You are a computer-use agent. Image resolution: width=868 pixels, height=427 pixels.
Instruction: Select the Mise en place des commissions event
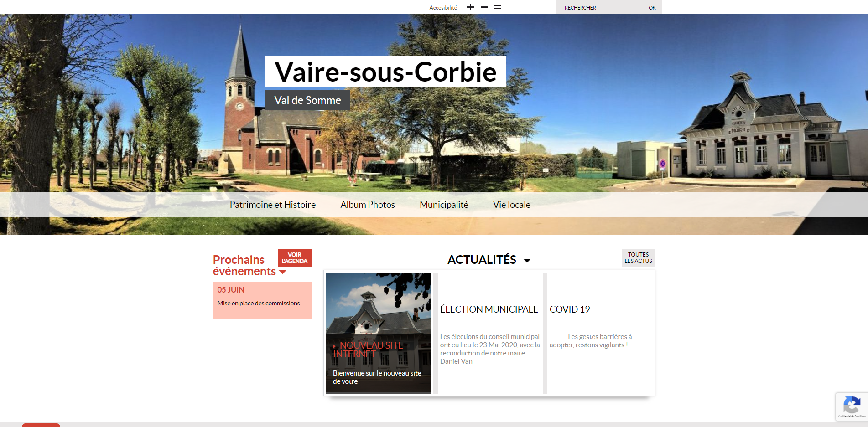[x=259, y=303]
